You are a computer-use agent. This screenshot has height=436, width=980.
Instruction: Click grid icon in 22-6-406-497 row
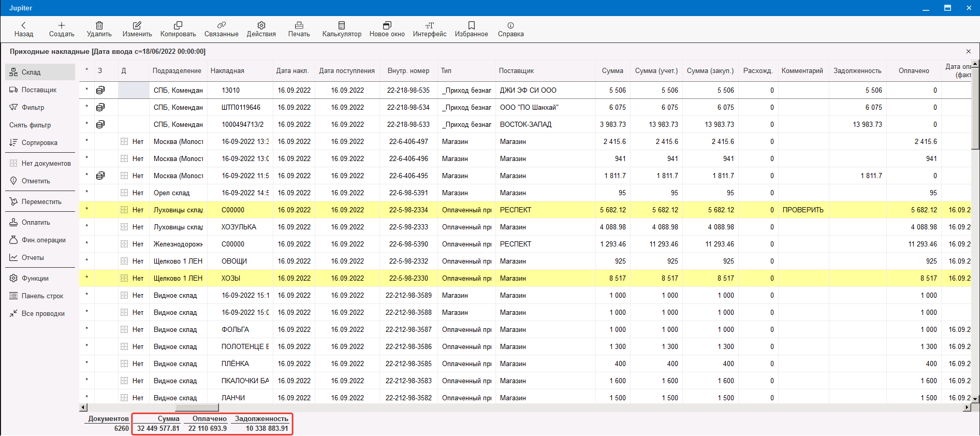point(124,141)
